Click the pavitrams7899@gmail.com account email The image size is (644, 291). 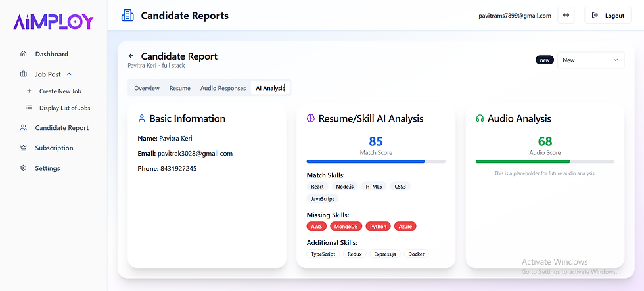pyautogui.click(x=515, y=16)
